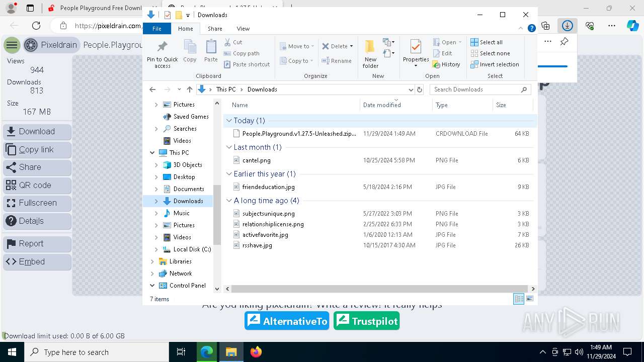This screenshot has width=644, height=362.
Task: Open Microsoft Edge from the taskbar
Action: tap(207, 352)
